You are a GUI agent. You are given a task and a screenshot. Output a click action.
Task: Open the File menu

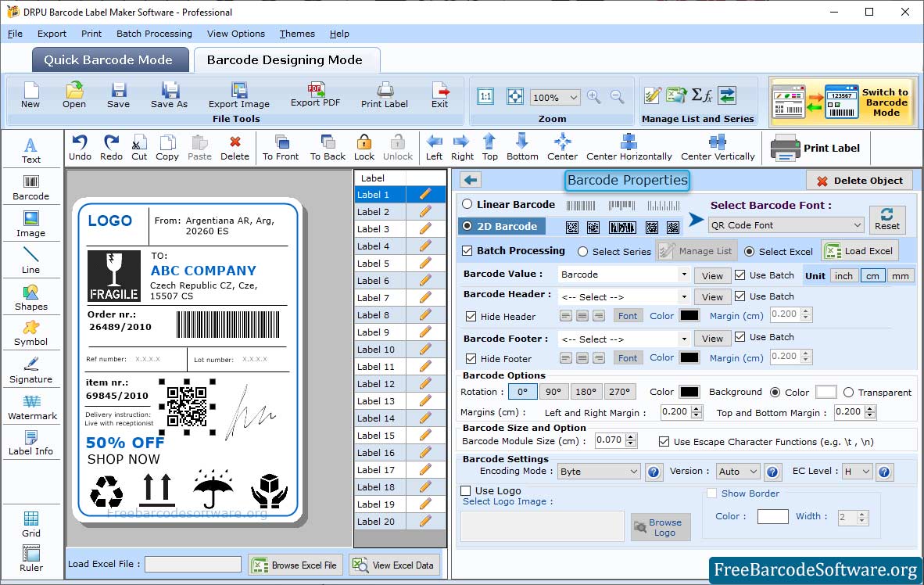coord(15,34)
